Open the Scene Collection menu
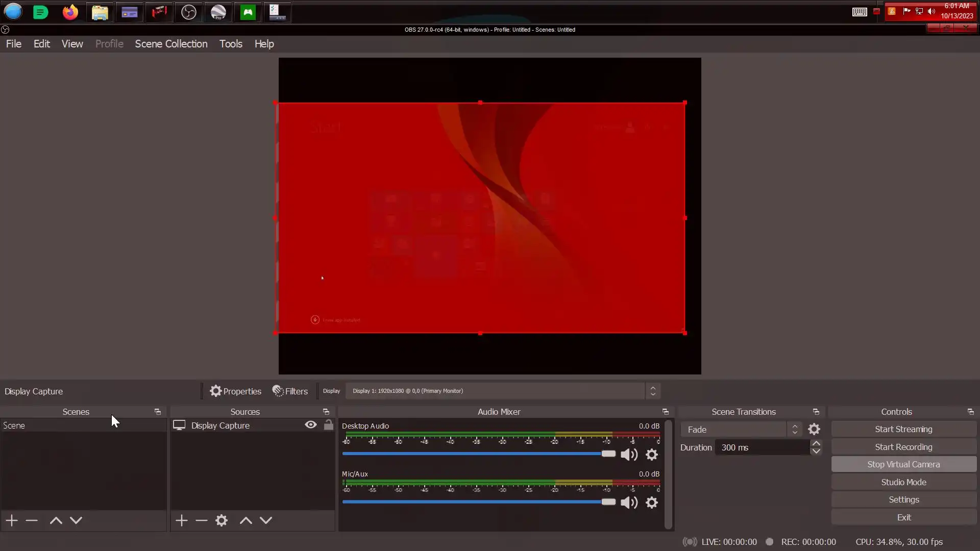 coord(171,44)
